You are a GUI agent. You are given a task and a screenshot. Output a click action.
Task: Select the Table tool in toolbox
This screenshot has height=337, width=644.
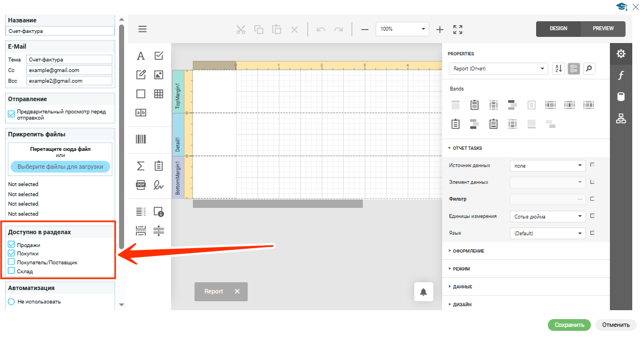pyautogui.click(x=159, y=93)
